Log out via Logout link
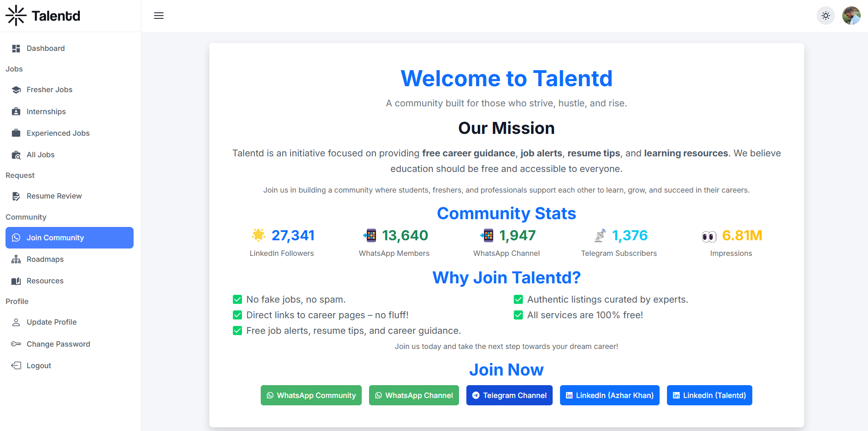 [69, 365]
